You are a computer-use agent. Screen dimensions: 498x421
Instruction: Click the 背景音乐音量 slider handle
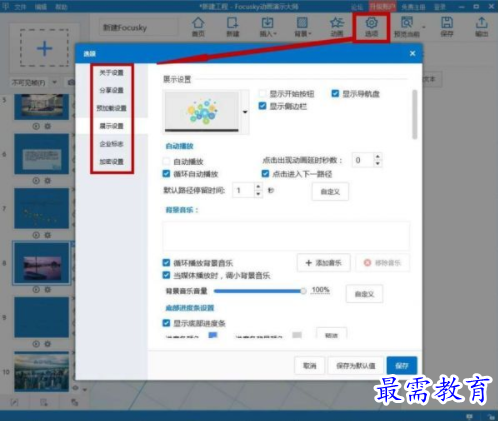(x=303, y=291)
